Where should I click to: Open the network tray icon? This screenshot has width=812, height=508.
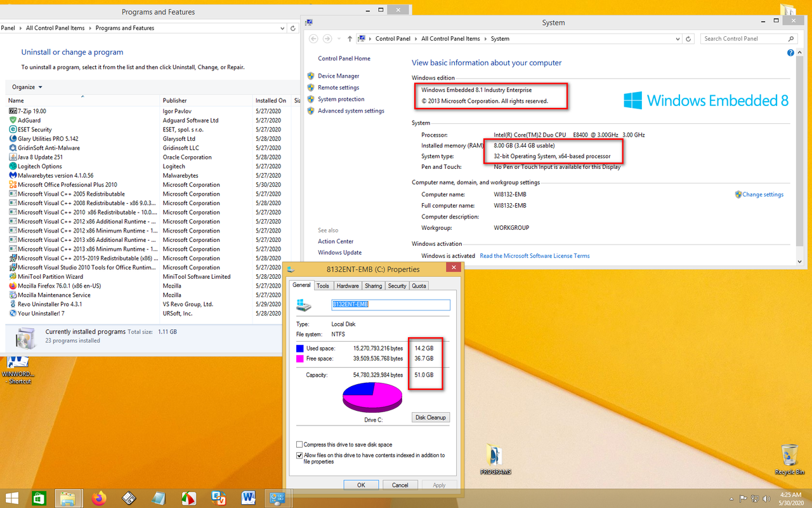754,499
